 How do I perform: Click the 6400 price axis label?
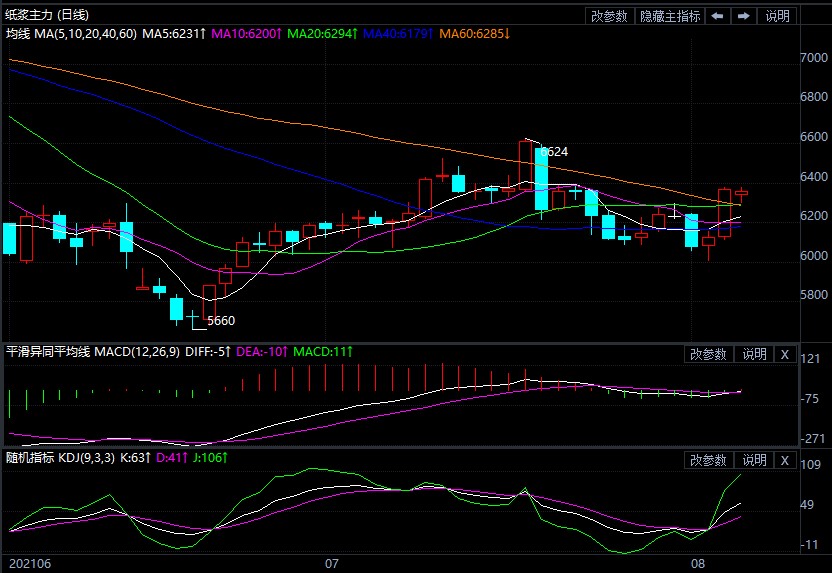[814, 176]
